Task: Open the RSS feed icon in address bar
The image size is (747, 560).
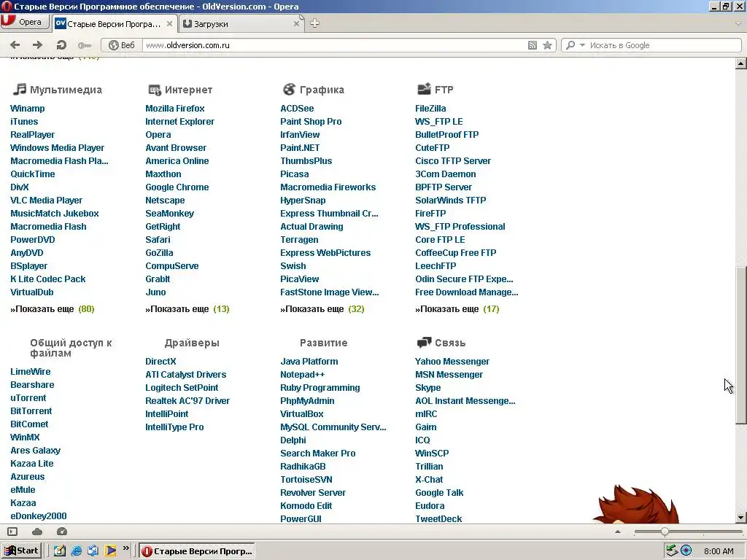Action: (x=532, y=45)
